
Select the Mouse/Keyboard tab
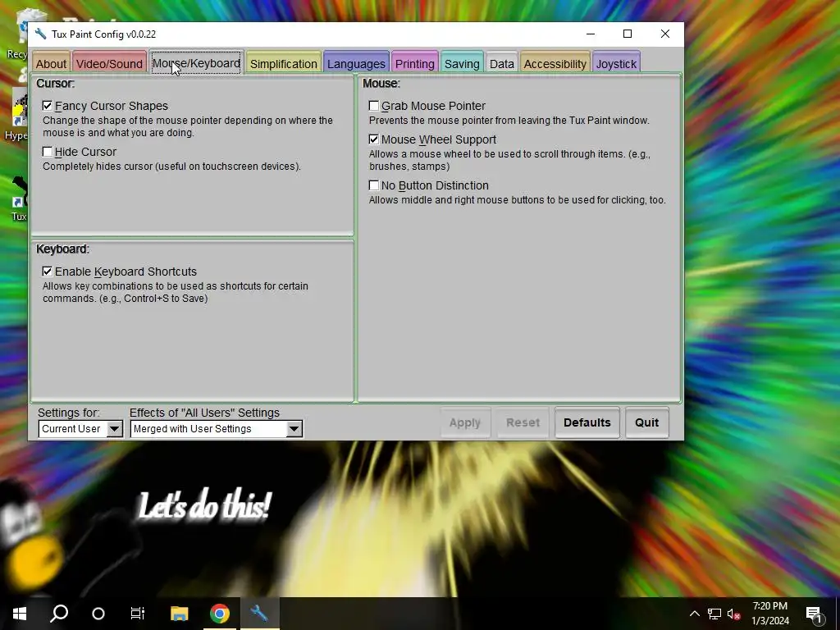coord(196,62)
